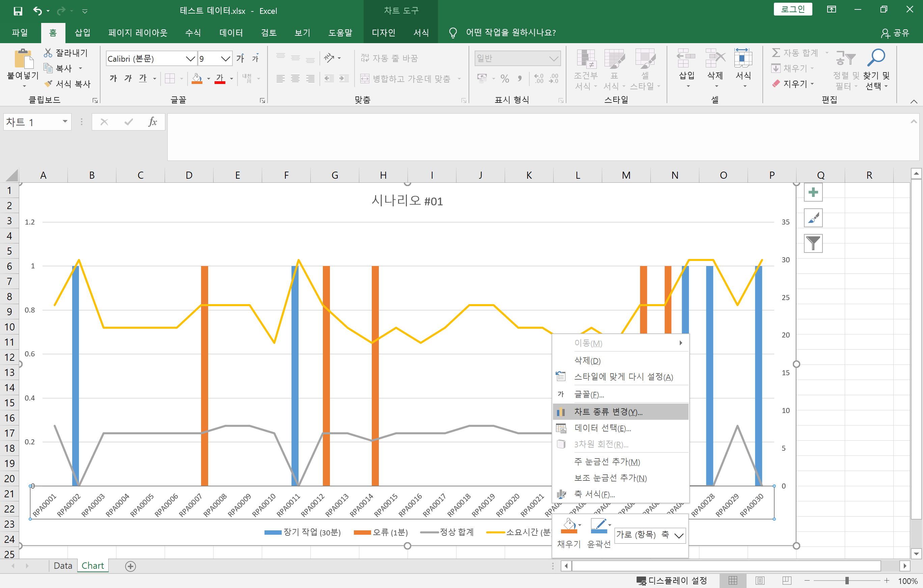Add a new sheet with plus icon
Image resolution: width=923 pixels, height=588 pixels.
(x=130, y=566)
